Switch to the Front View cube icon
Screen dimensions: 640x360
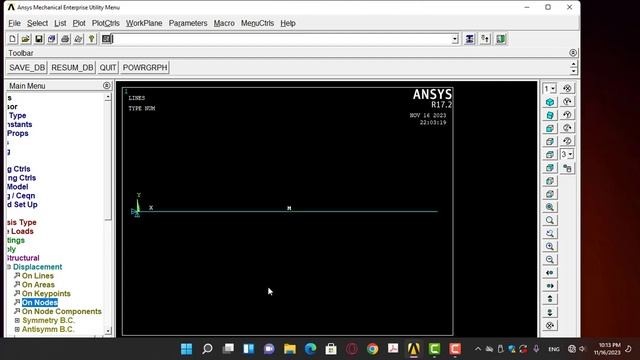(x=550, y=128)
